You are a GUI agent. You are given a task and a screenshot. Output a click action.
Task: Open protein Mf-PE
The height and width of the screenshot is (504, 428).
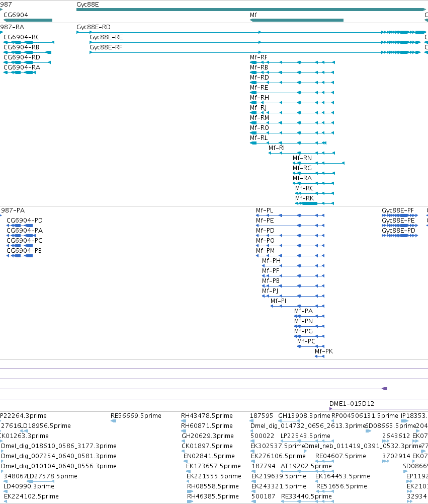click(265, 221)
